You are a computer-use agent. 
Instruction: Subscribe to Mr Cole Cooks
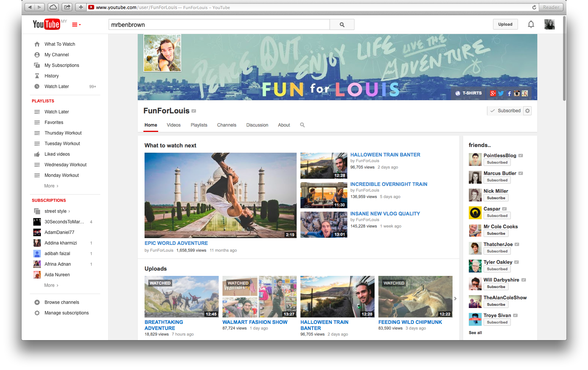click(x=496, y=234)
